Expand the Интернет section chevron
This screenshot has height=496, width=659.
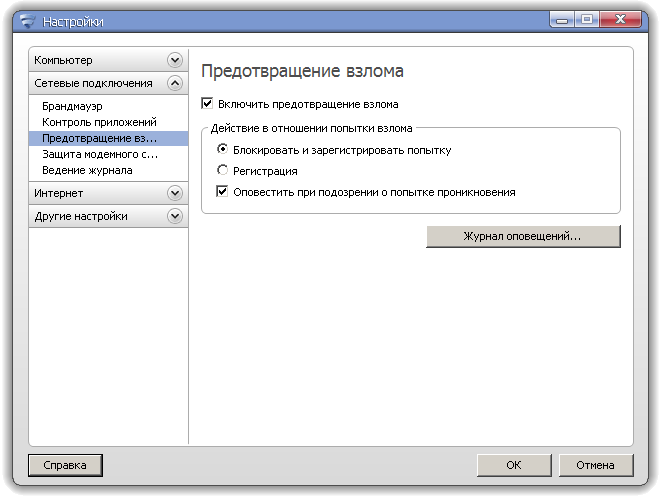(175, 193)
